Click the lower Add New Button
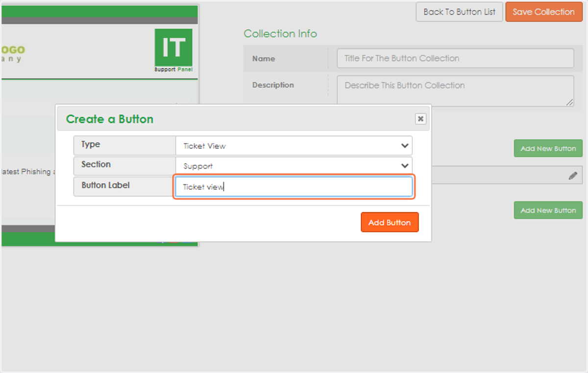Image resolution: width=588 pixels, height=373 pixels. pos(548,210)
